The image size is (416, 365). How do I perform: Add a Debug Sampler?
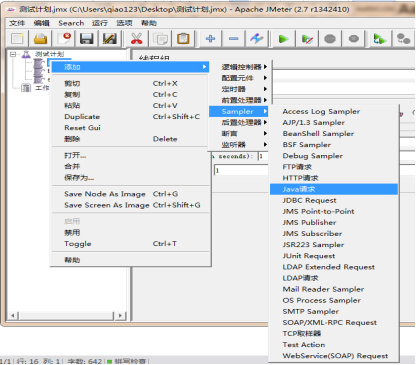[x=334, y=156]
